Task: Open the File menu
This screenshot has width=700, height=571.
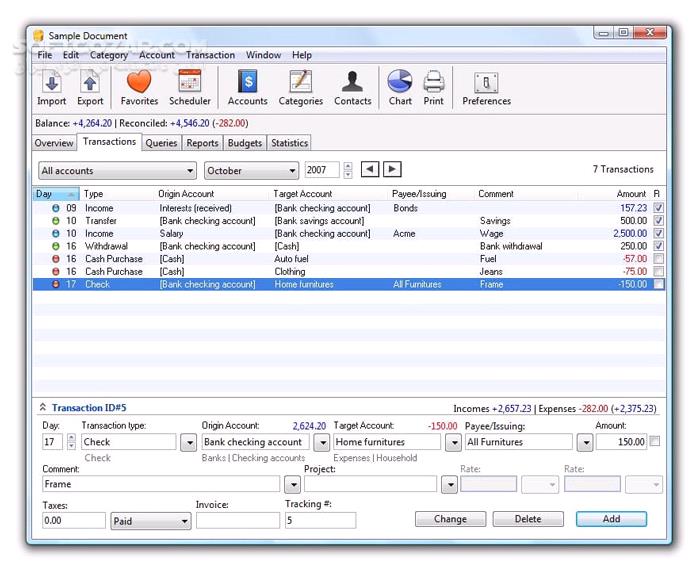Action: (45, 55)
